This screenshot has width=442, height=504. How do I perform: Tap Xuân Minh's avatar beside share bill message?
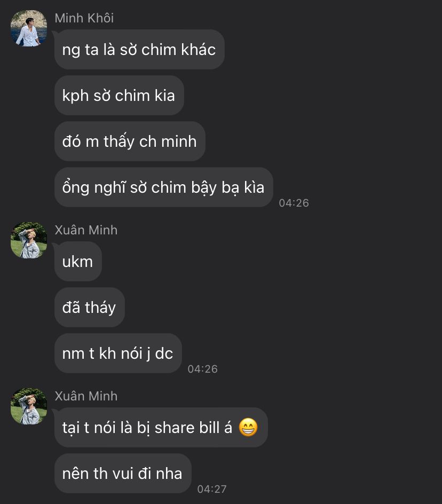(29, 406)
